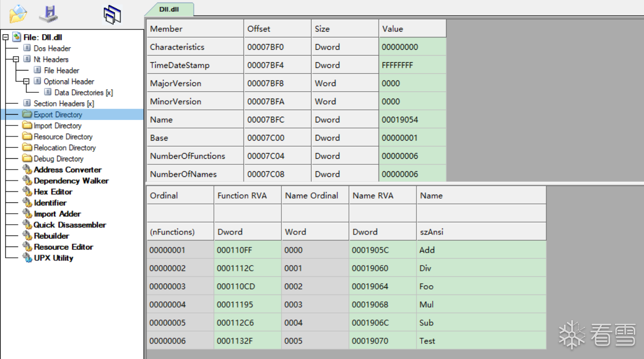Click Function RVA 0001132F cell
644x359 pixels.
point(248,340)
